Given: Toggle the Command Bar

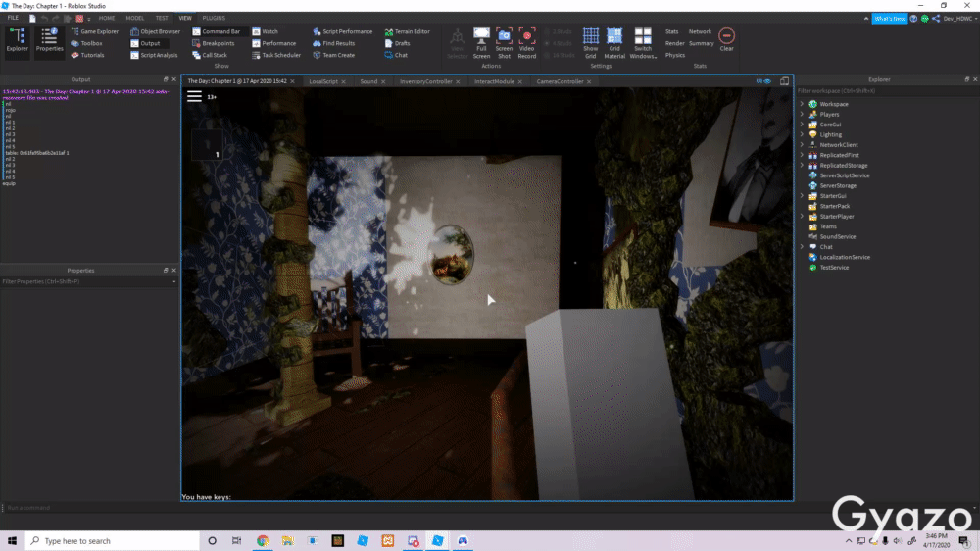Looking at the screenshot, I should coord(217,31).
